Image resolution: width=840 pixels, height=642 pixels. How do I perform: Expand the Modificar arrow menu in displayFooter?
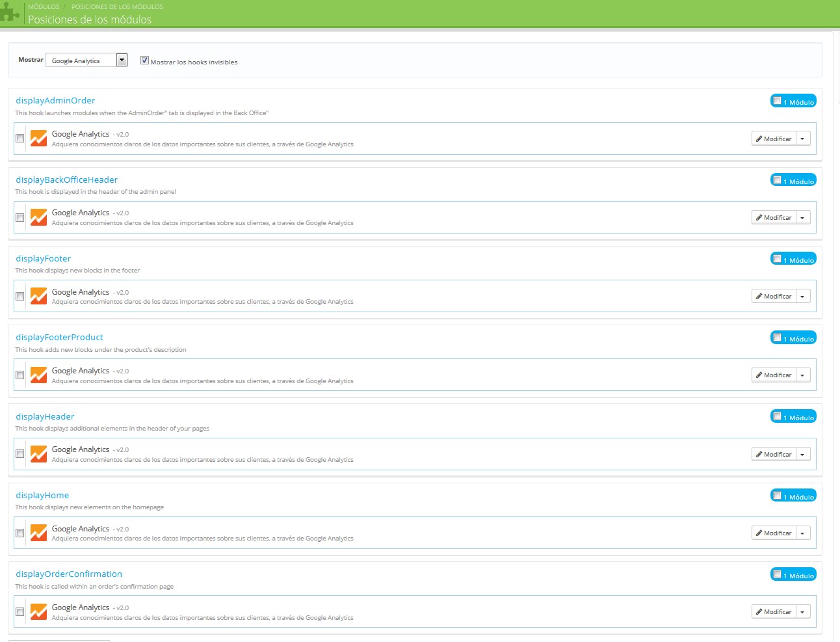coord(803,296)
